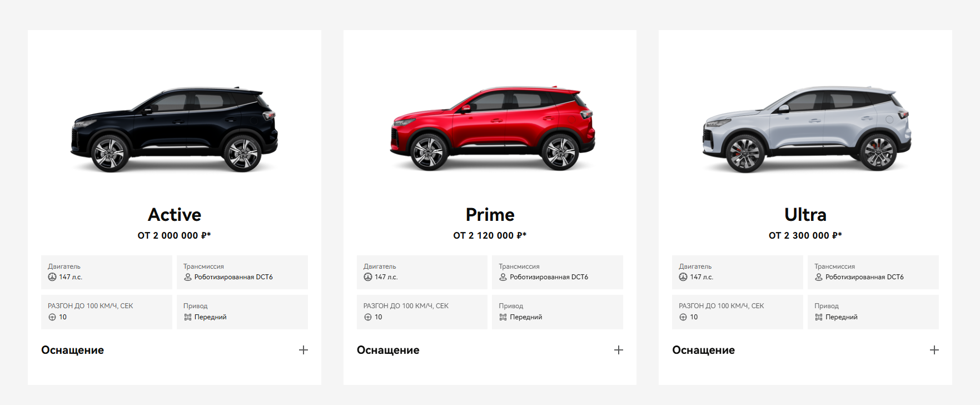Open the black Active car image
980x405 pixels.
point(174,129)
